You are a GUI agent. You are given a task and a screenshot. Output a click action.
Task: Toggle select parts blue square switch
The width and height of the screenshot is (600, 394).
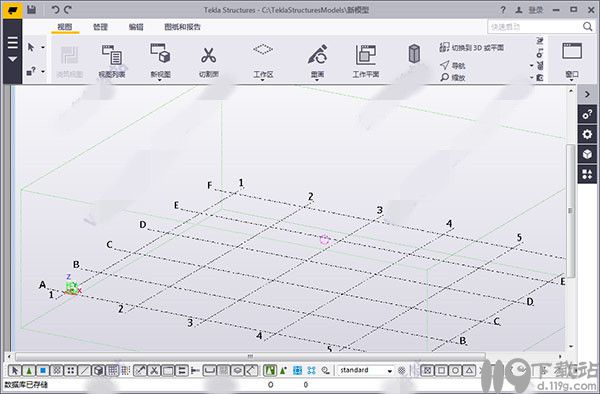click(x=42, y=370)
